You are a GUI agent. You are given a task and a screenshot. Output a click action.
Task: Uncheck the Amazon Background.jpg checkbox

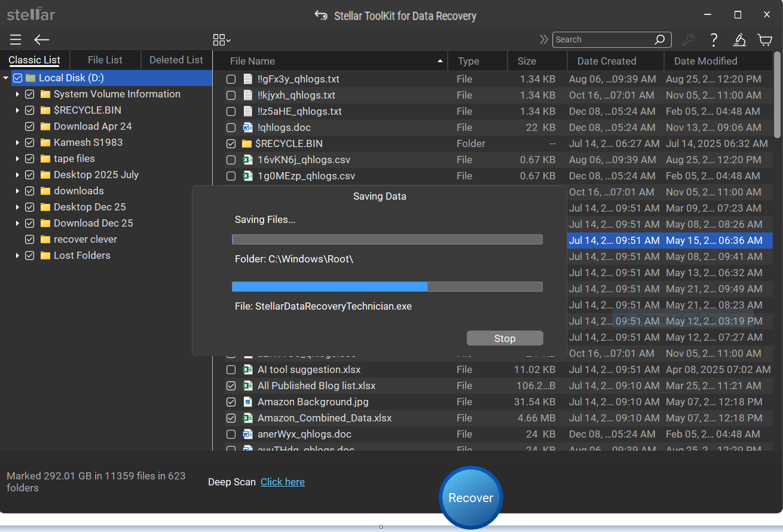pyautogui.click(x=231, y=402)
